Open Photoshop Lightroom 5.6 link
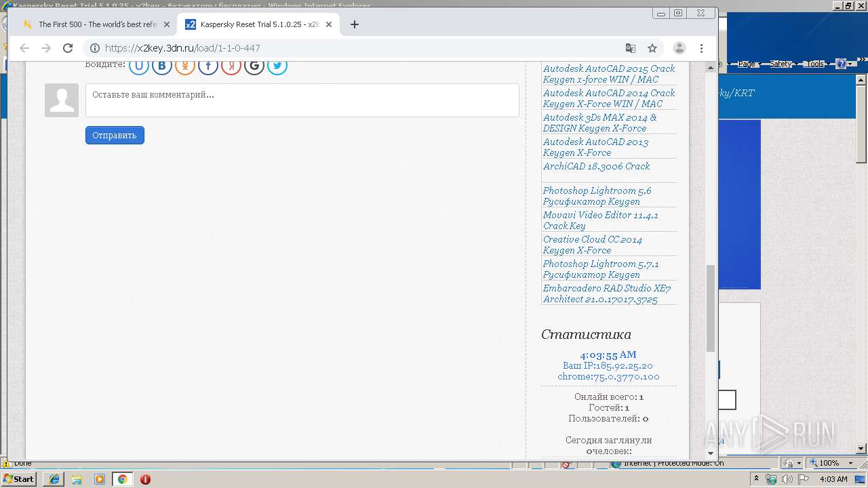Screen dimensions: 868x488 (597, 196)
